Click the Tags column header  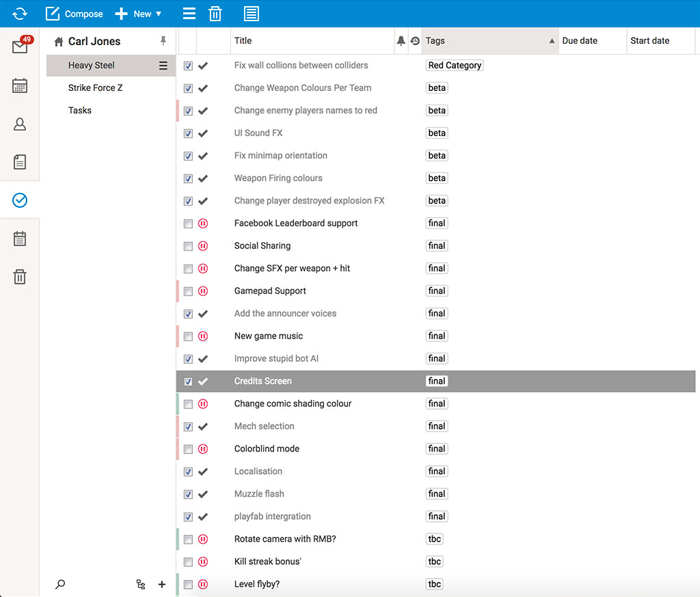[x=489, y=40]
